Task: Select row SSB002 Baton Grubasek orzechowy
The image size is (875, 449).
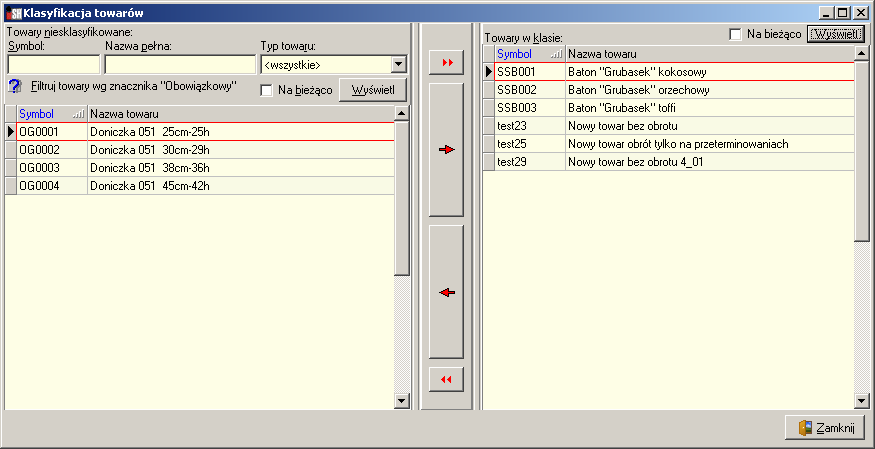Action: point(669,90)
